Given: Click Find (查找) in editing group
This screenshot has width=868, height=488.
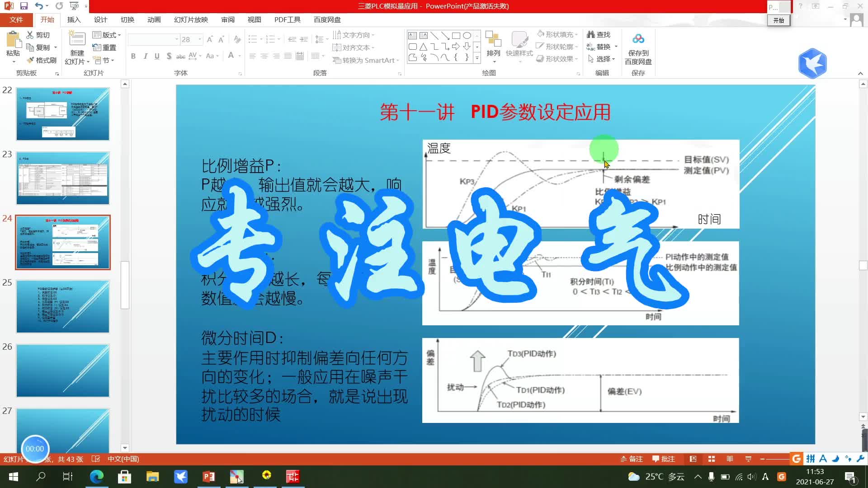Looking at the screenshot, I should tap(599, 34).
